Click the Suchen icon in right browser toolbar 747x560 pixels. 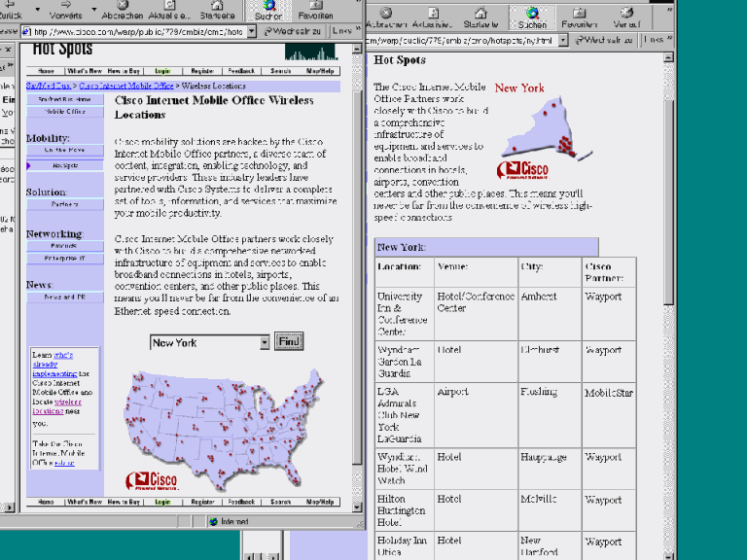coord(532,17)
